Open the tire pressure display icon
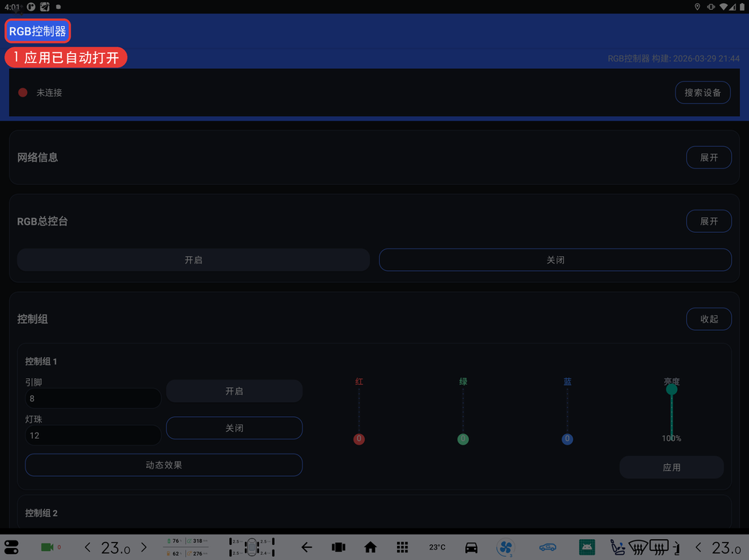 (252, 547)
